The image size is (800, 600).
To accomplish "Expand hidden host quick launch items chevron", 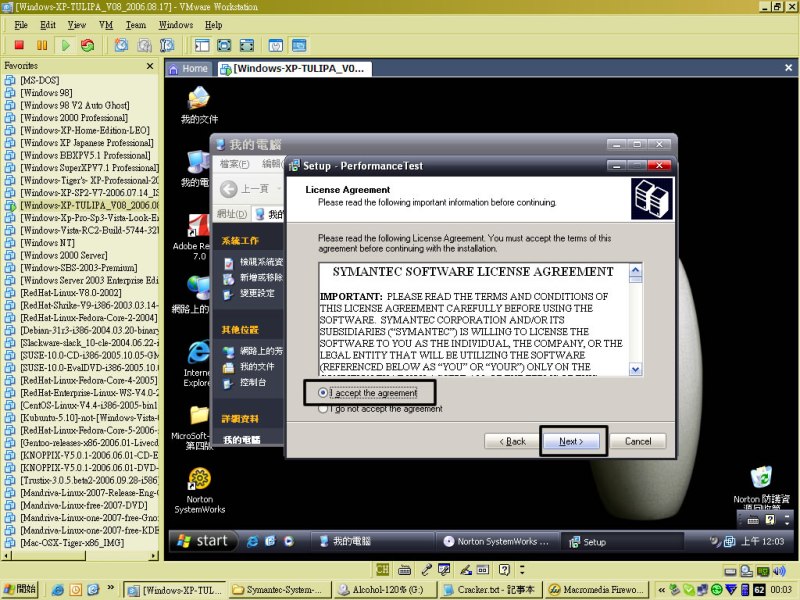I will [111, 588].
